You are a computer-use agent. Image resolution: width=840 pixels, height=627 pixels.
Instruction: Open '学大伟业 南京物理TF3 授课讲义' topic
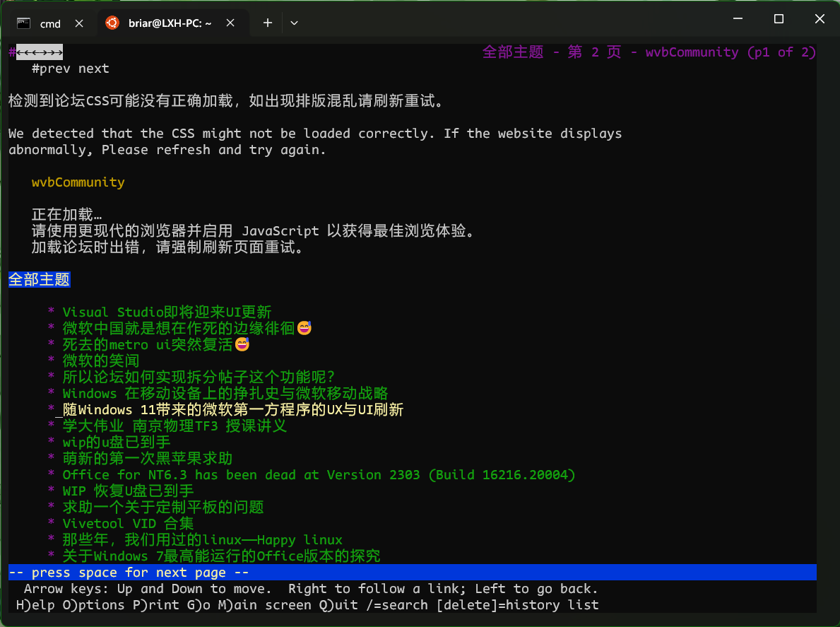(174, 426)
